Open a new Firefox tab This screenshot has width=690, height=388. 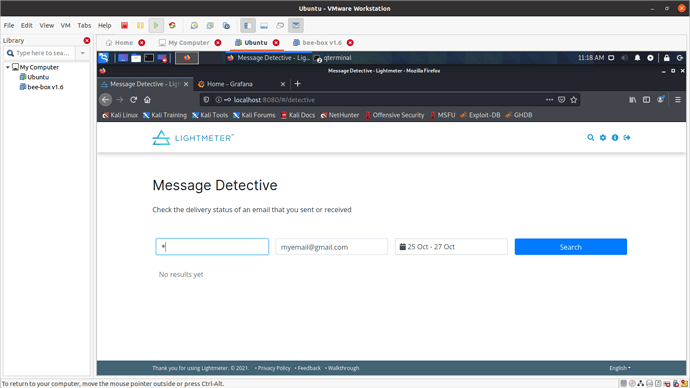(x=297, y=84)
